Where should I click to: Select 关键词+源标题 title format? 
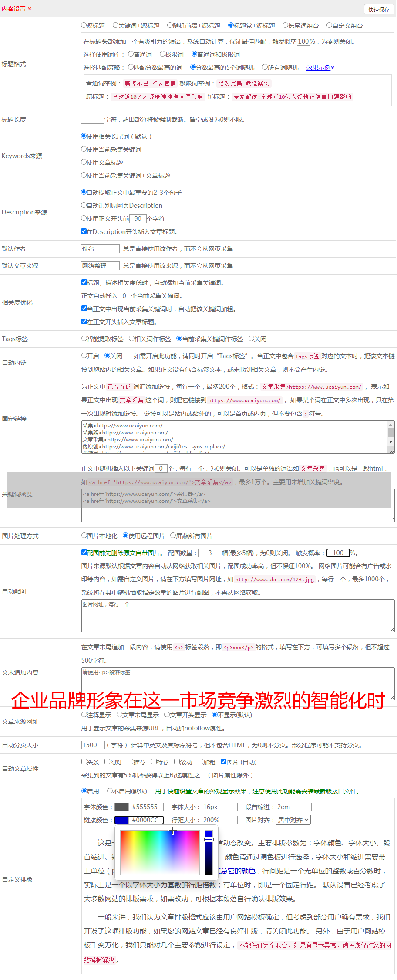click(x=115, y=25)
